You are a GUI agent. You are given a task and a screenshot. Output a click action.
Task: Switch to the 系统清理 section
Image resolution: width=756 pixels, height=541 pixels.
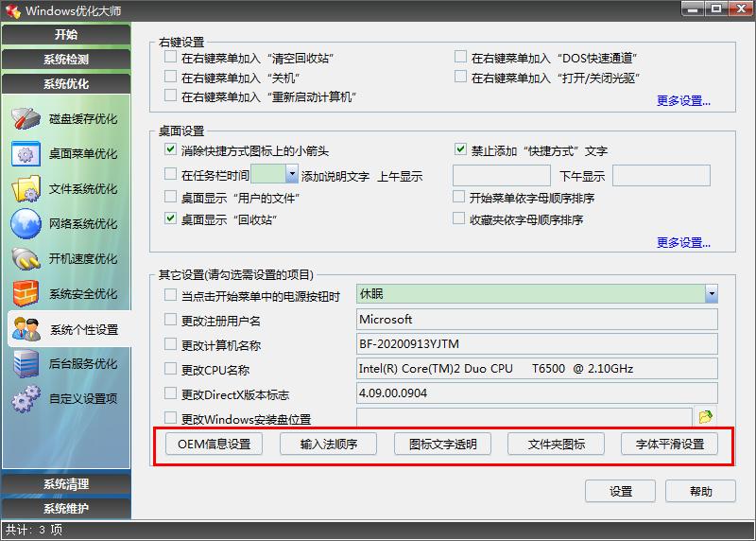pos(66,484)
